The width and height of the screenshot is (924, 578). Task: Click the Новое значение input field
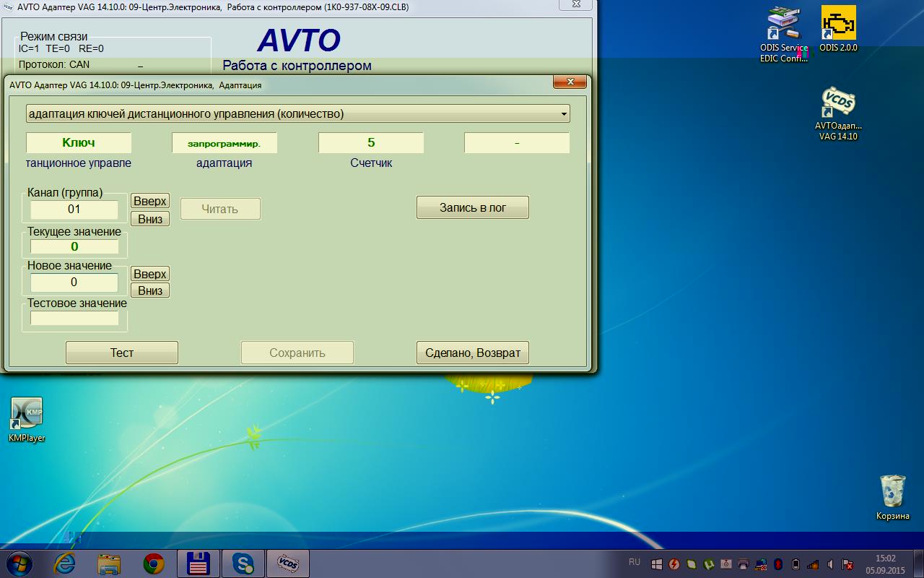pos(74,282)
